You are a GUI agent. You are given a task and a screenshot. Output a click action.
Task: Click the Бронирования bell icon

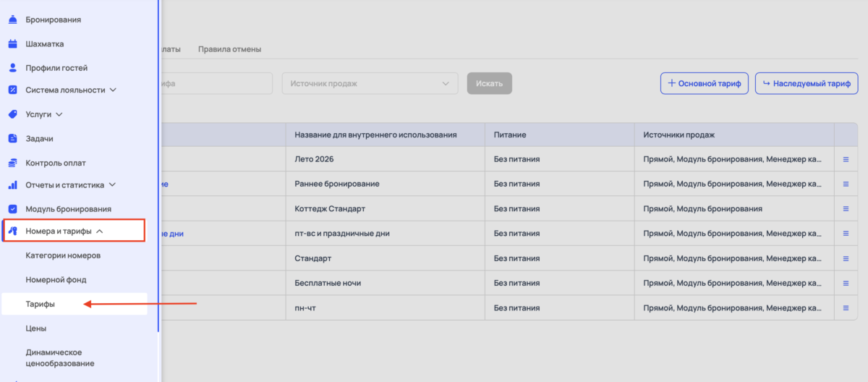tap(12, 20)
